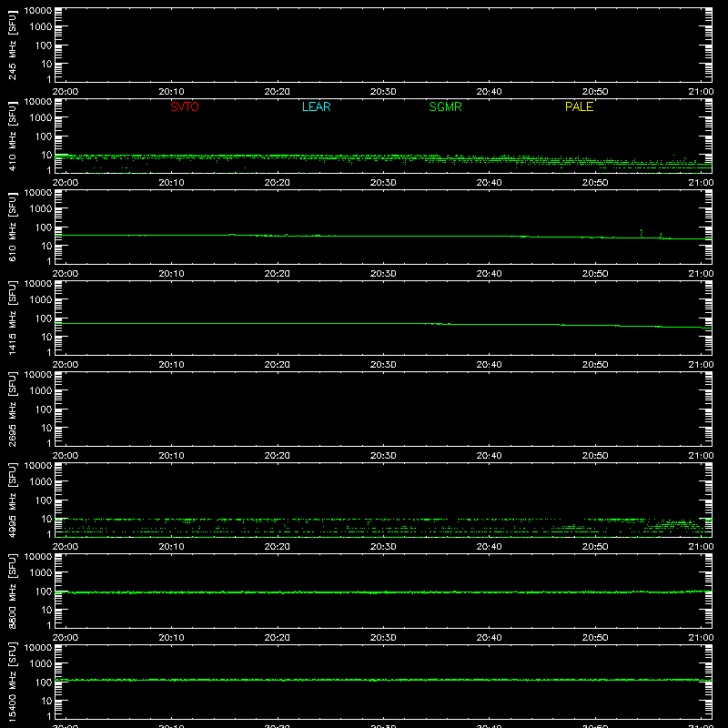Click the 4995 MHz [SFU] axis title
This screenshot has height=728, width=728.
tap(12, 500)
